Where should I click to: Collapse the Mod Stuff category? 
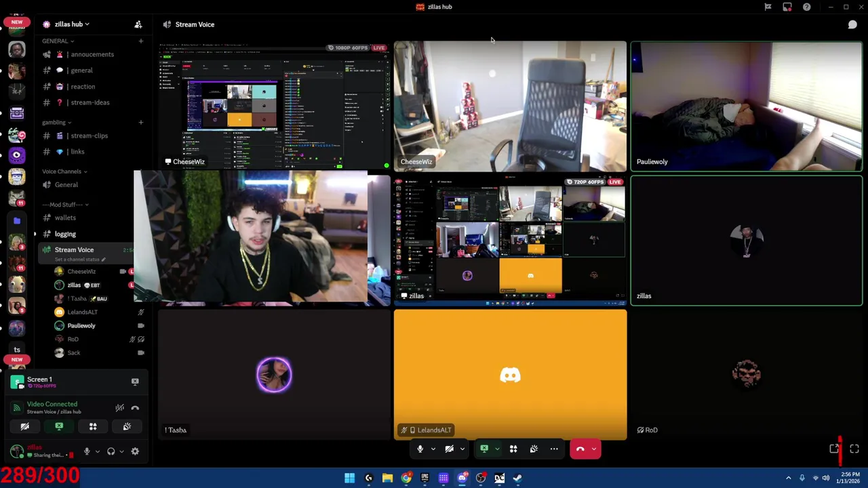point(65,205)
